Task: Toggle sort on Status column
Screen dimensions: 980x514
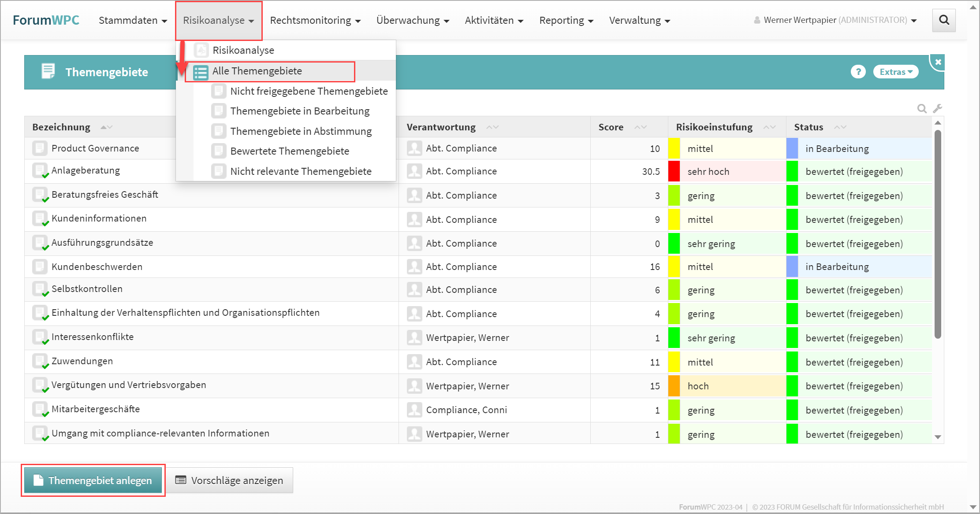Action: tap(840, 127)
